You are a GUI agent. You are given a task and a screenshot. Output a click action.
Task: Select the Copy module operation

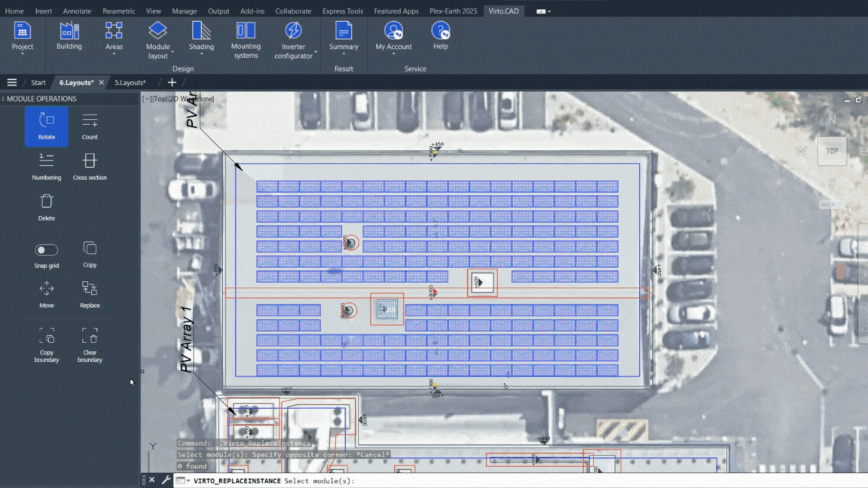pos(90,255)
